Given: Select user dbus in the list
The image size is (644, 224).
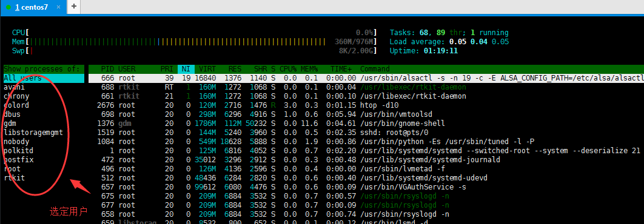Looking at the screenshot, I should click(x=12, y=114).
